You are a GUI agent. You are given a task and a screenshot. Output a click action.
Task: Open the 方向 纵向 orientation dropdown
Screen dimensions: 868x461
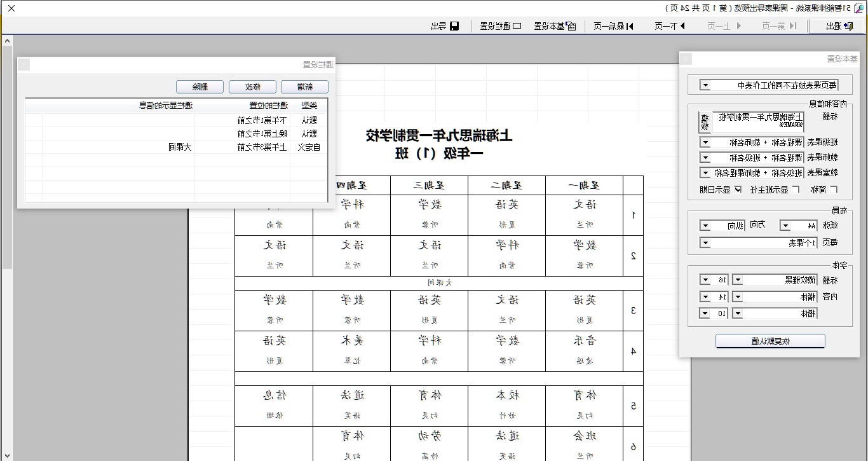(705, 226)
